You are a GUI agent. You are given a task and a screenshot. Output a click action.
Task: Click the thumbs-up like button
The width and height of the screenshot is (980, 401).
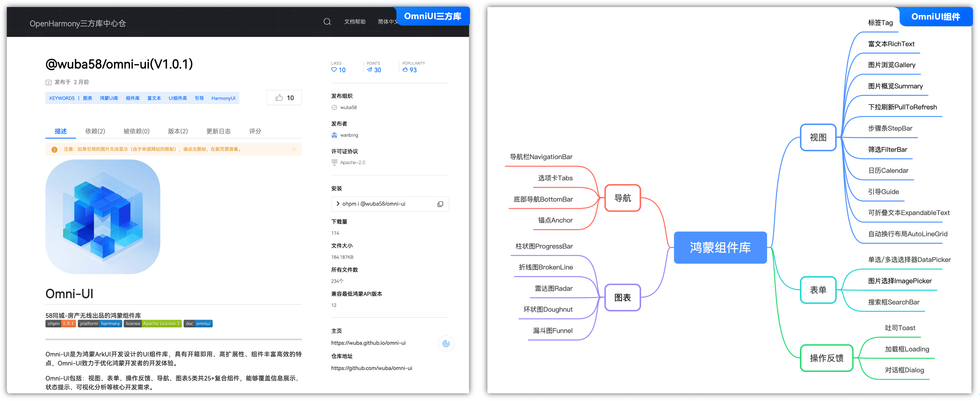[284, 98]
